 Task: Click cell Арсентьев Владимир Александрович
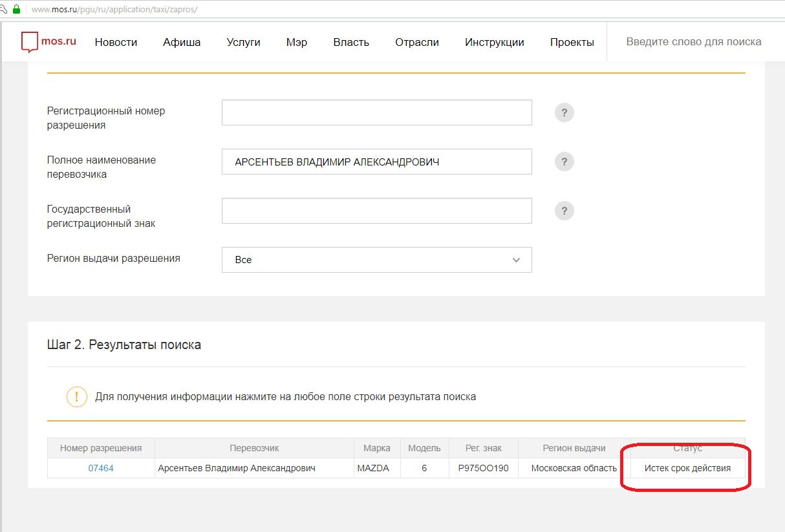pyautogui.click(x=254, y=468)
